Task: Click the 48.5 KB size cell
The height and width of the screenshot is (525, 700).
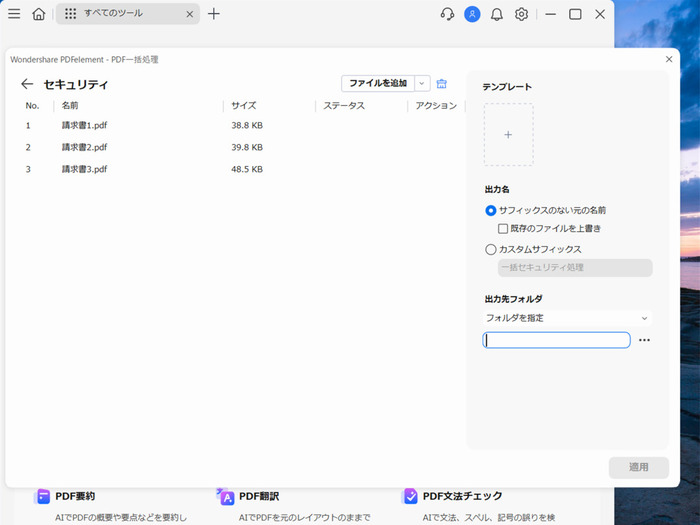Action: pyautogui.click(x=247, y=169)
